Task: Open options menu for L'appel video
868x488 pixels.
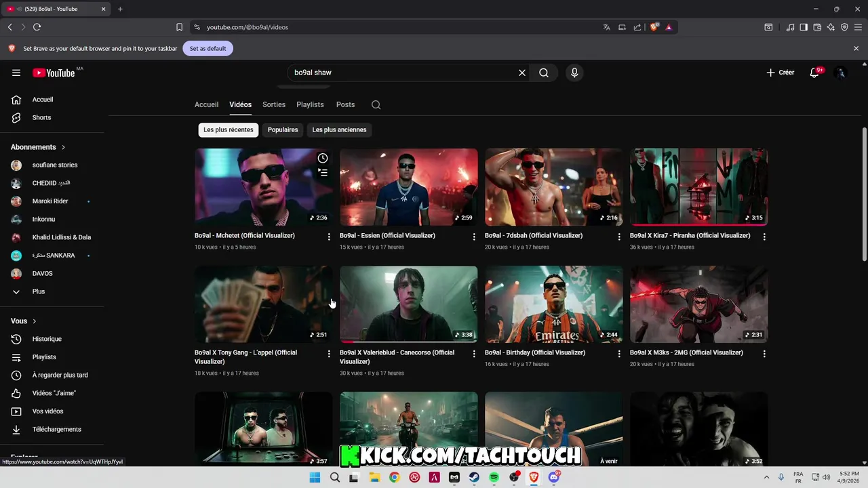Action: (329, 354)
